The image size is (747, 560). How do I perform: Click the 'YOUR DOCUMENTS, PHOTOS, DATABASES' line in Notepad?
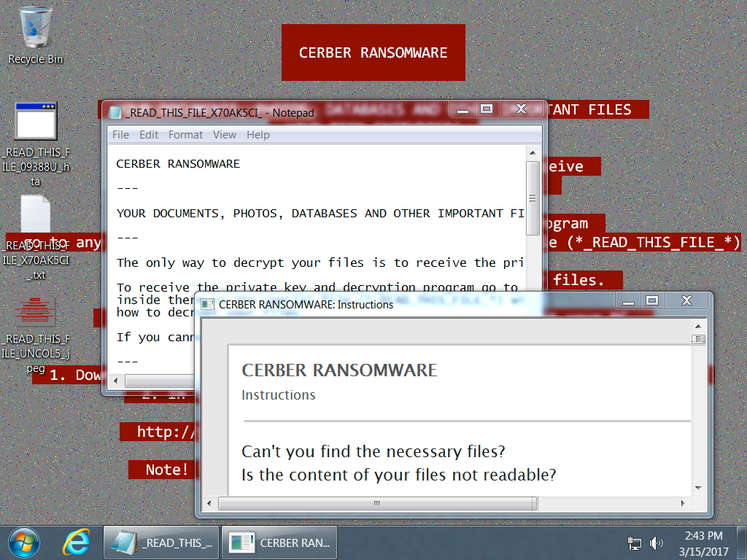[320, 214]
